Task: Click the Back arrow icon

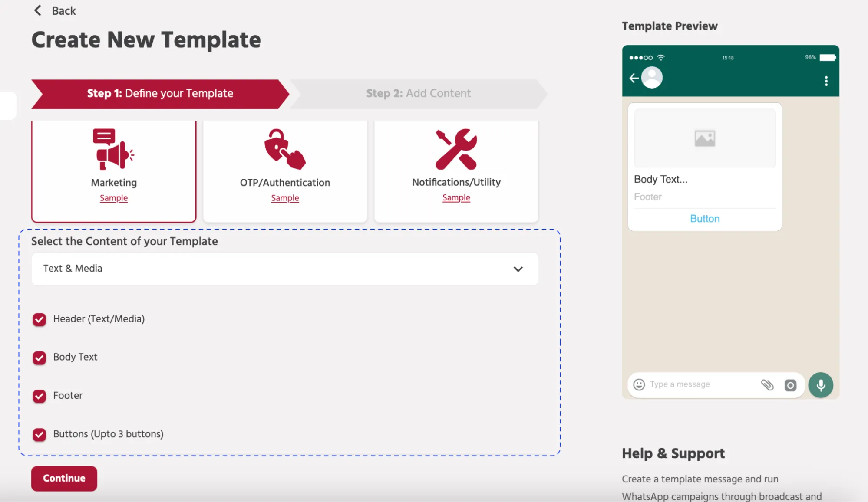Action: coord(38,10)
